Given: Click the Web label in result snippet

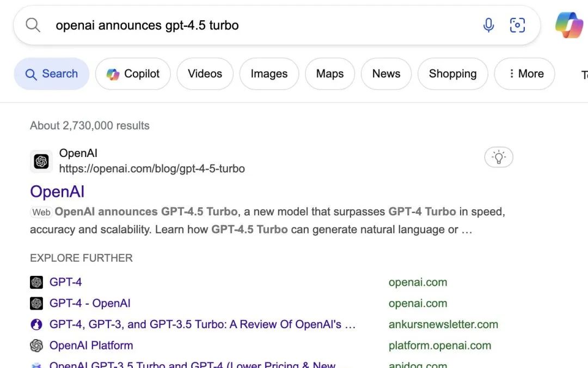Looking at the screenshot, I should 41,212.
